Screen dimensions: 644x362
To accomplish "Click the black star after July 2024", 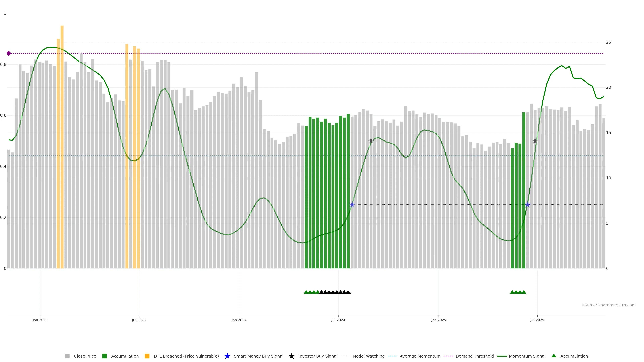I will [371, 141].
